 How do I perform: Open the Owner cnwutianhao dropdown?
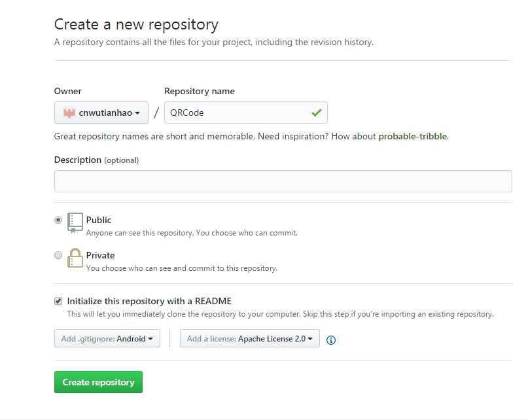tap(101, 113)
